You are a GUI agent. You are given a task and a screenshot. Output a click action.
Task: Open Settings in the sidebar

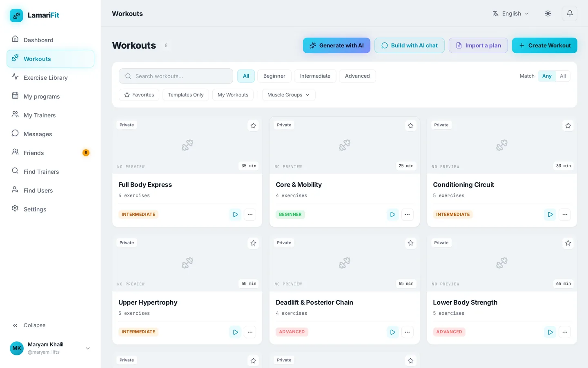click(x=50, y=209)
